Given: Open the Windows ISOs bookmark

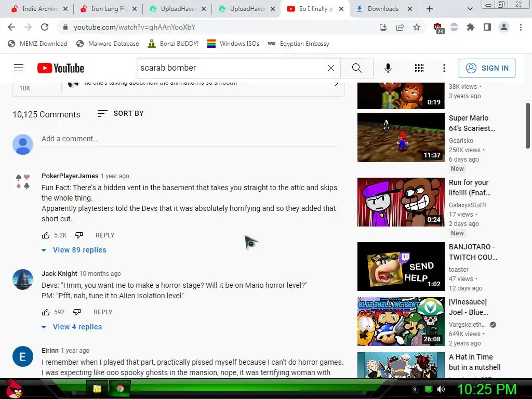Looking at the screenshot, I should pyautogui.click(x=233, y=44).
